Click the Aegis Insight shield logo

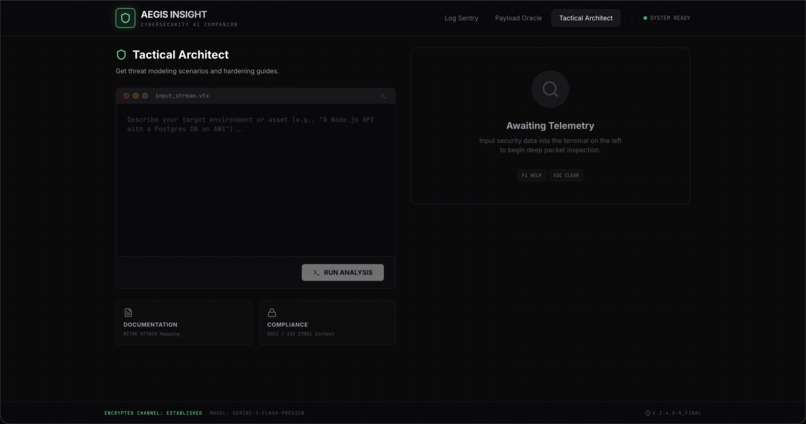pyautogui.click(x=125, y=18)
